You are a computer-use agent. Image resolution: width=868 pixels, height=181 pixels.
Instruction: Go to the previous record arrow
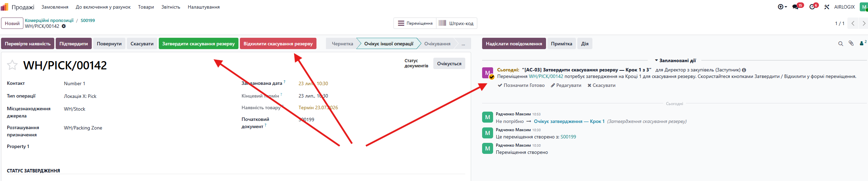click(x=853, y=23)
